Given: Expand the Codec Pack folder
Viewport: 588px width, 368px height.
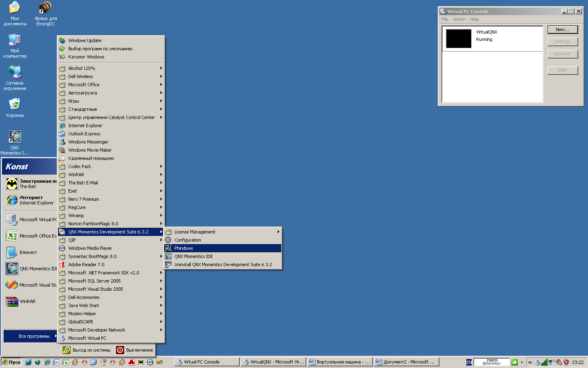Looking at the screenshot, I should point(111,166).
